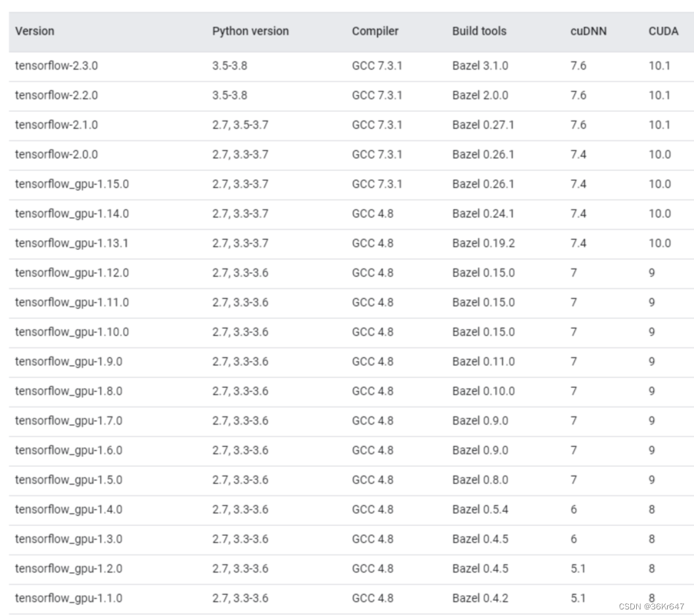Click the Bazel 0.24.1 cell

tap(483, 214)
